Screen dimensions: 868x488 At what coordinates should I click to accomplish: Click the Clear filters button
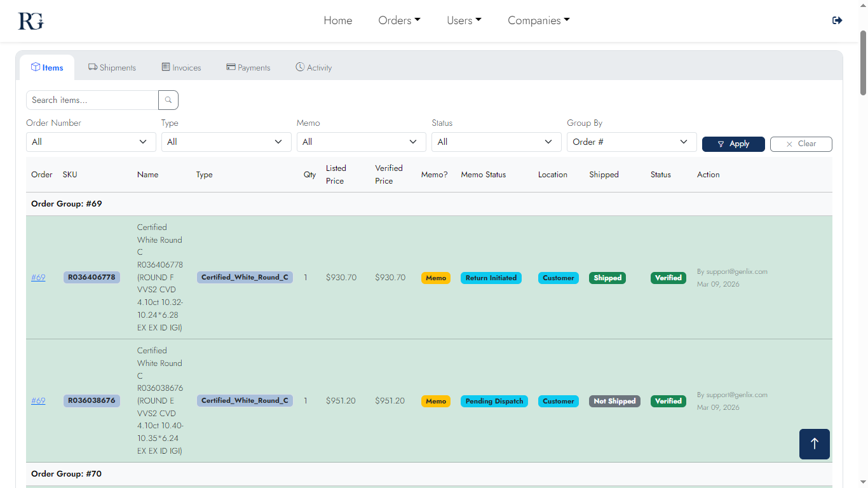click(801, 144)
